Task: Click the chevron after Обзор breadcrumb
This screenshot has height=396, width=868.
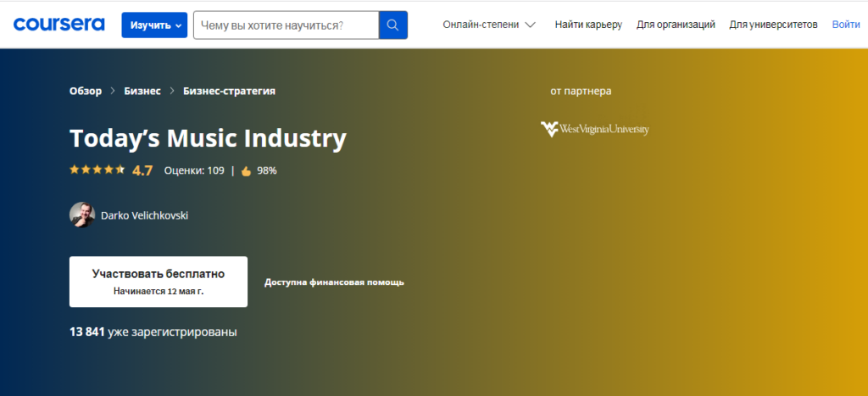Action: pos(113,91)
